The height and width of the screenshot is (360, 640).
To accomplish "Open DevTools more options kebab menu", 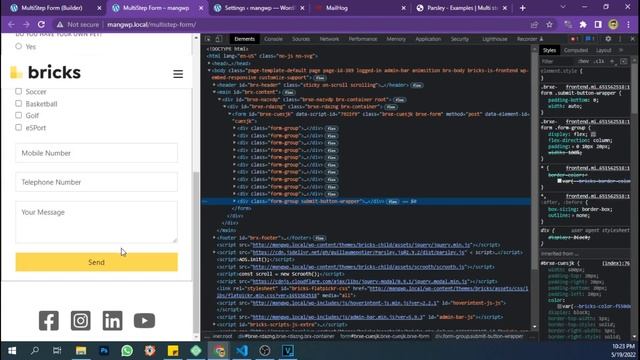I will [x=620, y=39].
